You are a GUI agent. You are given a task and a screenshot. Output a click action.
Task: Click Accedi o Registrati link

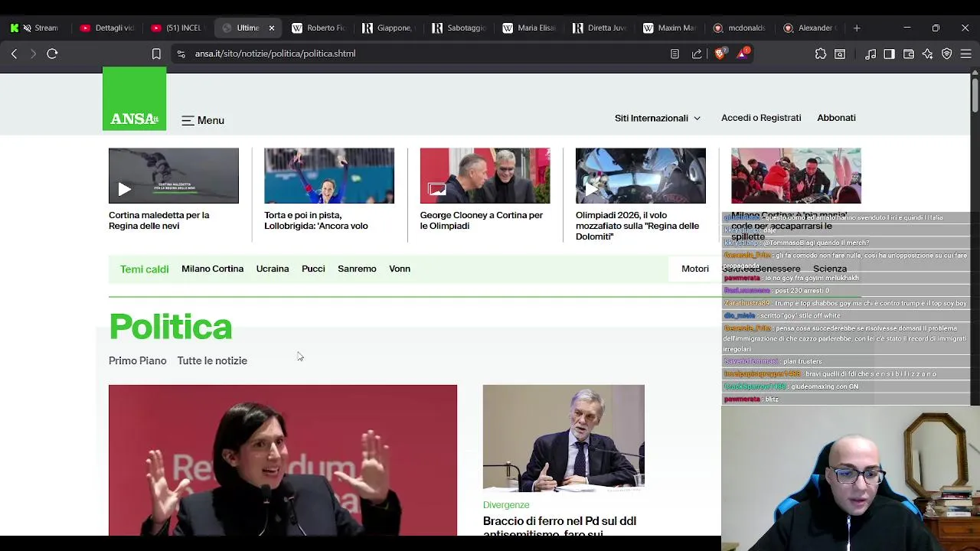point(761,118)
